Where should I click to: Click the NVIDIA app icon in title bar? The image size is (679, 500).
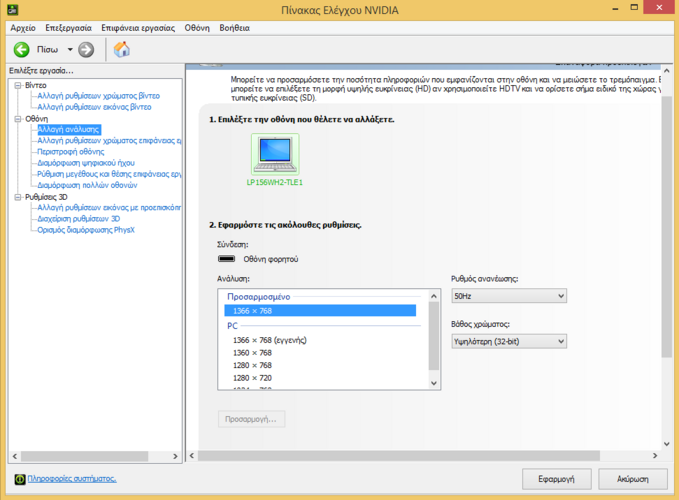pyautogui.click(x=13, y=9)
